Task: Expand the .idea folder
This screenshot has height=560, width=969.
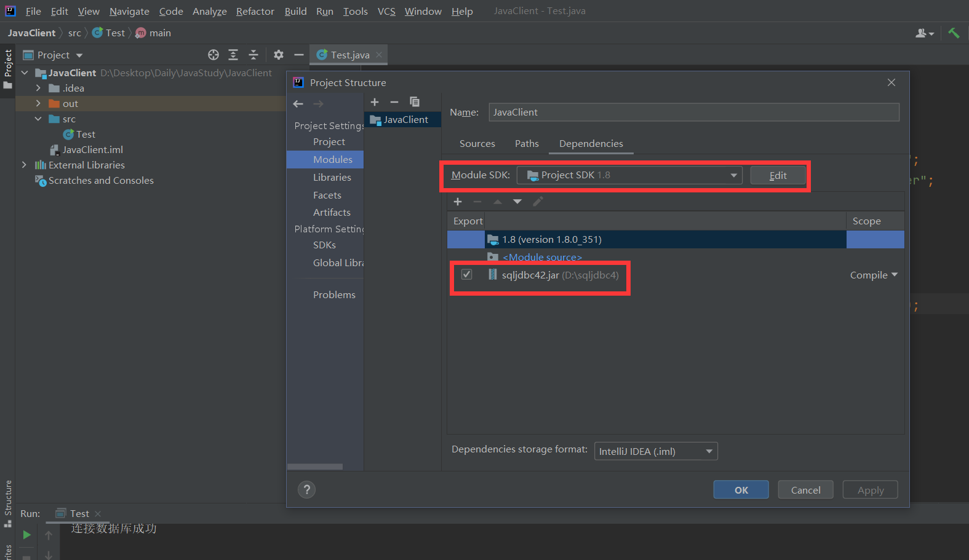Action: pyautogui.click(x=38, y=88)
